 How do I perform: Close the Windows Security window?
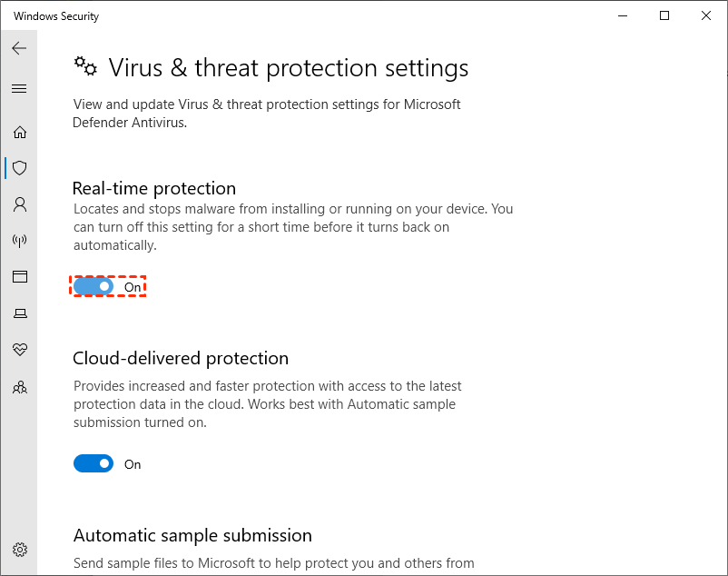pos(706,16)
